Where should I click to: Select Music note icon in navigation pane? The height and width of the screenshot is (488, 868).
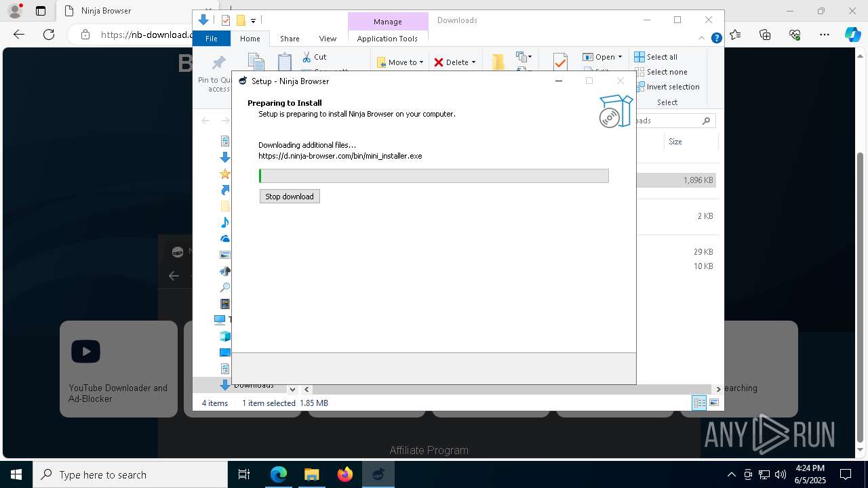[225, 222]
